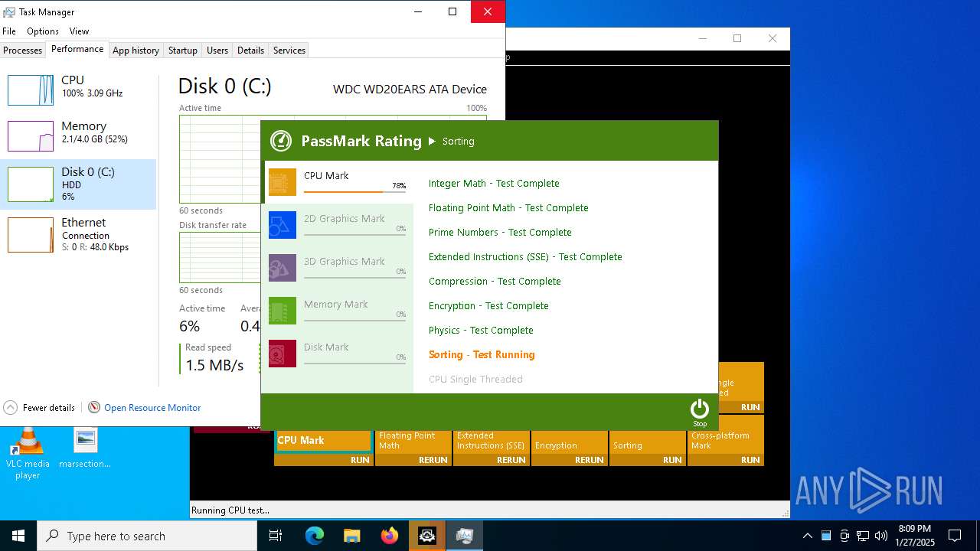Select the 2D Graphics Mark shapes icon

click(283, 225)
